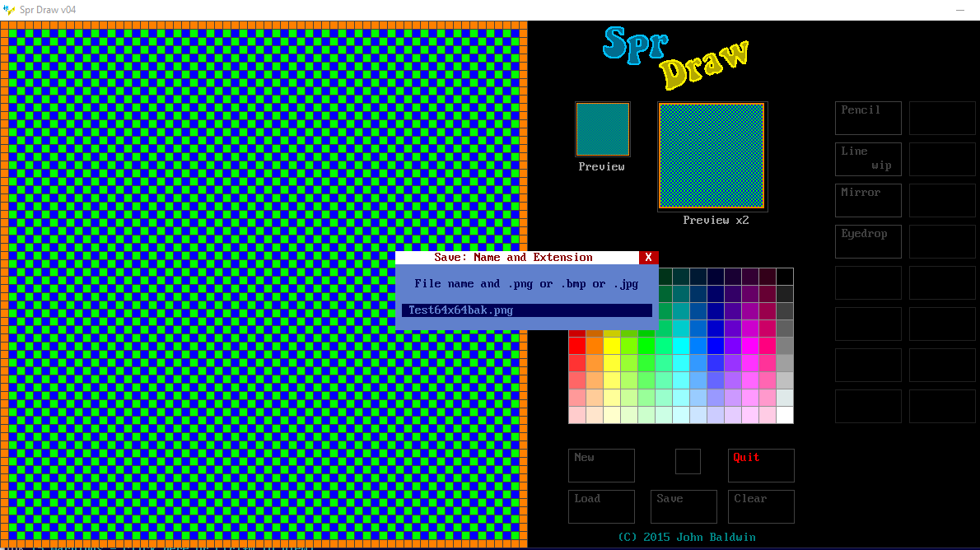Click the current color box beside New
This screenshot has width=980, height=550.
(x=688, y=461)
